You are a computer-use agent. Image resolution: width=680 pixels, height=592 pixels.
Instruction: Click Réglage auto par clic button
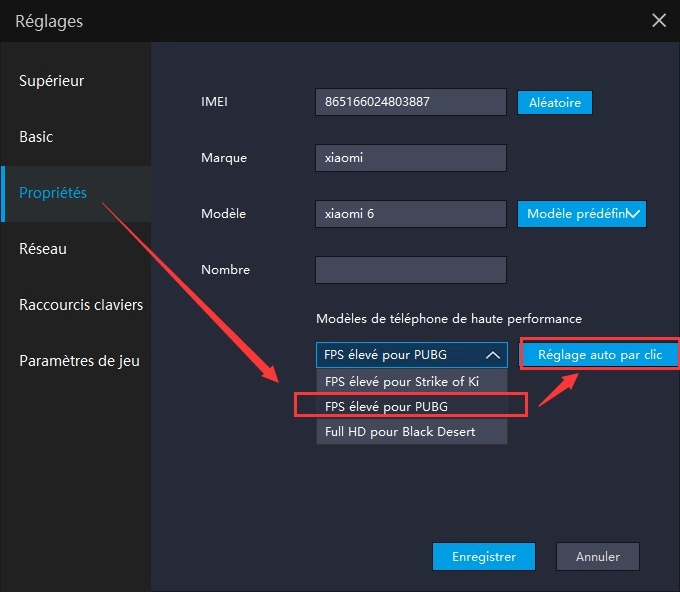(600, 355)
